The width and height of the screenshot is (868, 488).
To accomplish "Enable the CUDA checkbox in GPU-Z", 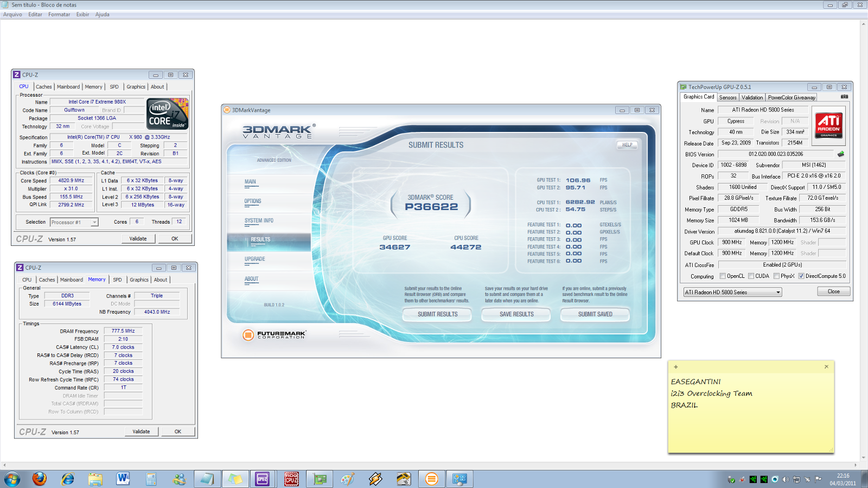I will (x=751, y=276).
